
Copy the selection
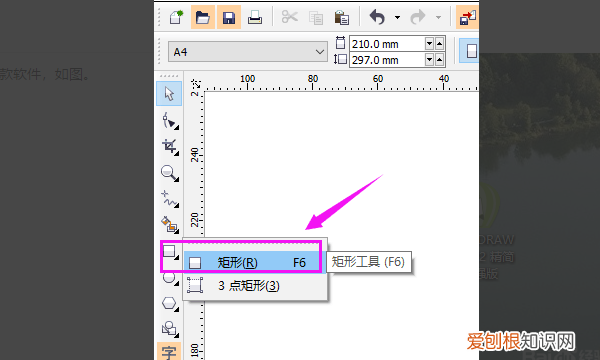[x=316, y=18]
